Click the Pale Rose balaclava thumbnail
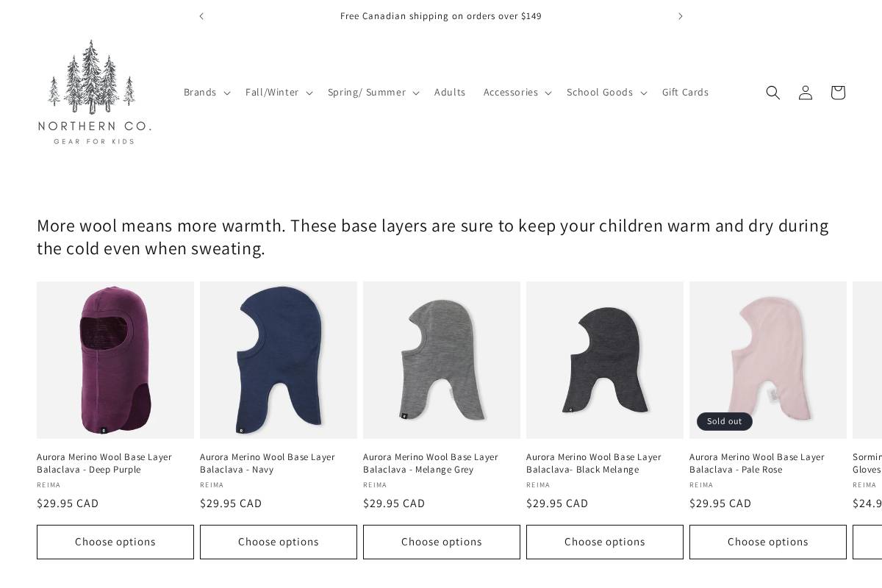Screen dimensions: 882x588 click(x=768, y=360)
